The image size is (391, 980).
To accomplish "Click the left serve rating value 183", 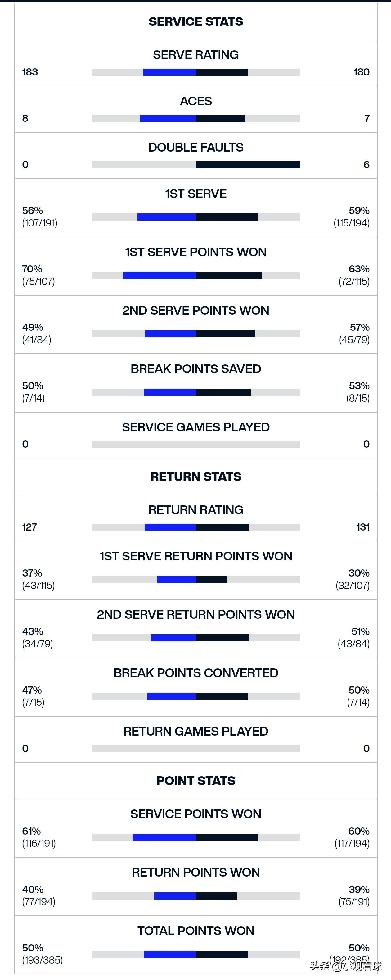I will click(x=30, y=72).
